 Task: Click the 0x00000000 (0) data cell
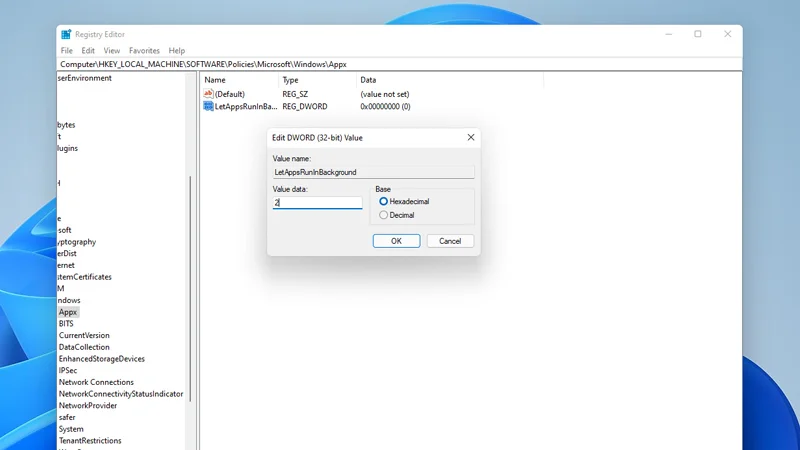tap(385, 106)
